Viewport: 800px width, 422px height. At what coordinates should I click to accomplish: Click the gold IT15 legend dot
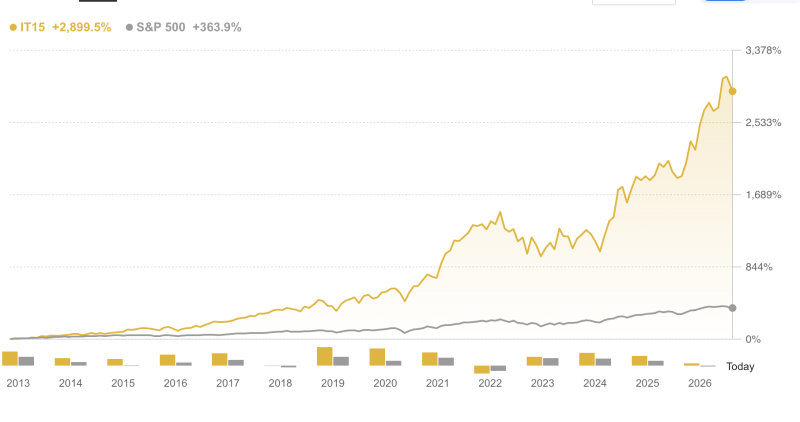pos(12,28)
